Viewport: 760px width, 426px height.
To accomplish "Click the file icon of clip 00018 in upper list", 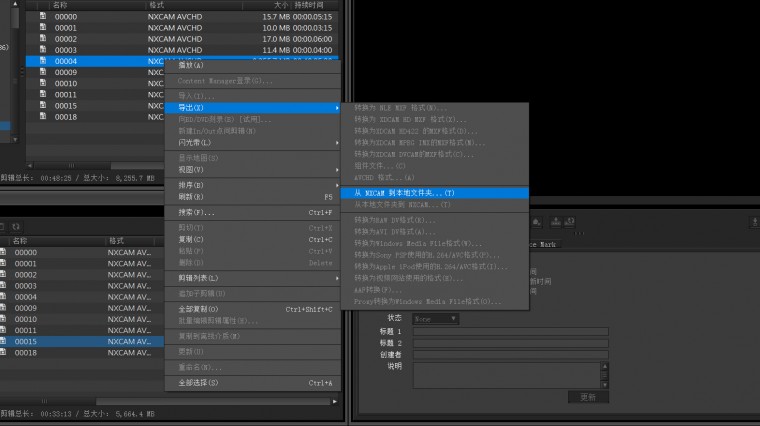I will [x=43, y=116].
